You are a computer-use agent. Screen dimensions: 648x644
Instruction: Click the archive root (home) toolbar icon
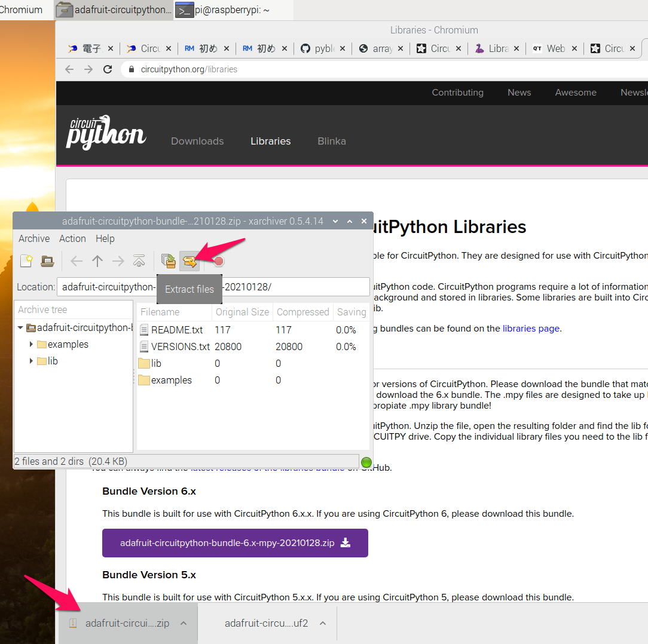pos(139,261)
